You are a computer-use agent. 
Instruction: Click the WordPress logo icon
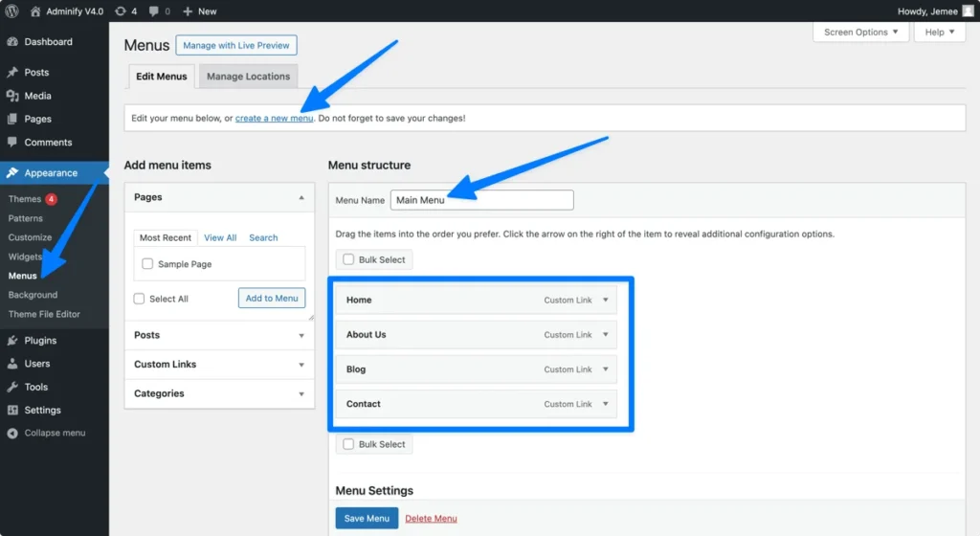click(11, 11)
